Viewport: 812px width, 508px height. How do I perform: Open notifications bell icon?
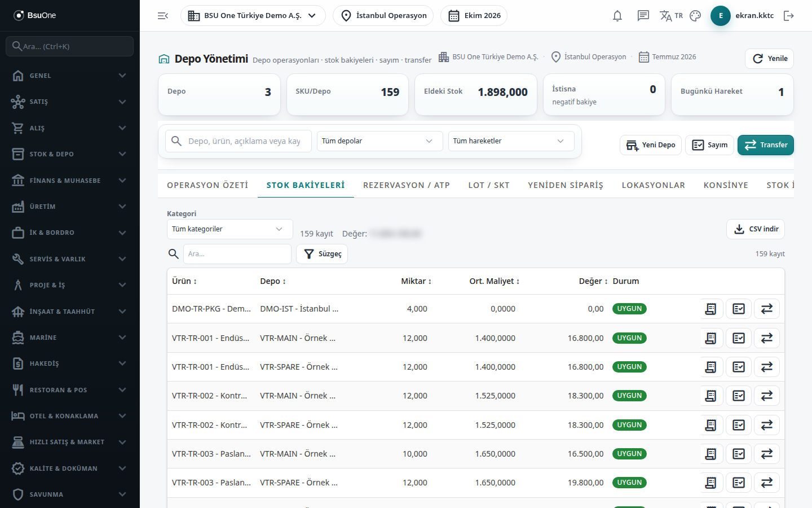617,16
